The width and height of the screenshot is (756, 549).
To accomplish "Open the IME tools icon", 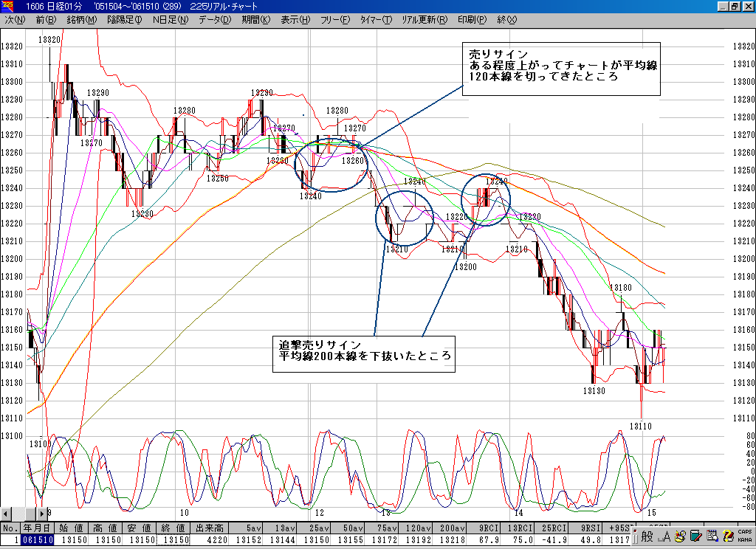I will point(680,536).
